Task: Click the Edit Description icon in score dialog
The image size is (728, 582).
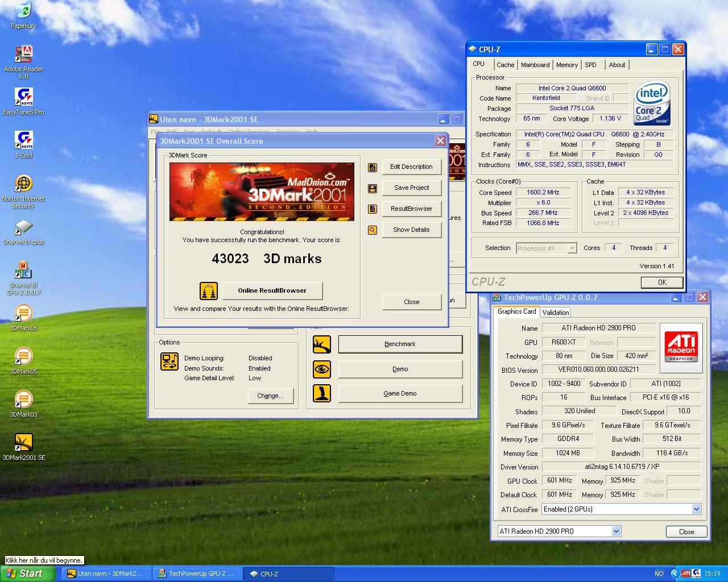Action: point(373,167)
